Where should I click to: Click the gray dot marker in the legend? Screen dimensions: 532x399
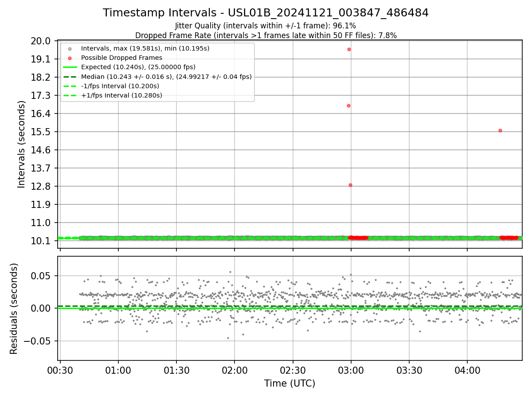pyautogui.click(x=70, y=48)
